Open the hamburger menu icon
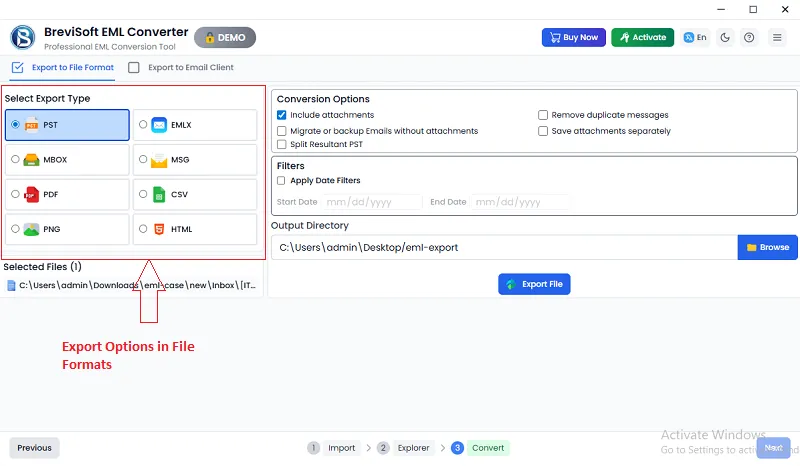Screen dimensions: 800x466 click(x=777, y=38)
